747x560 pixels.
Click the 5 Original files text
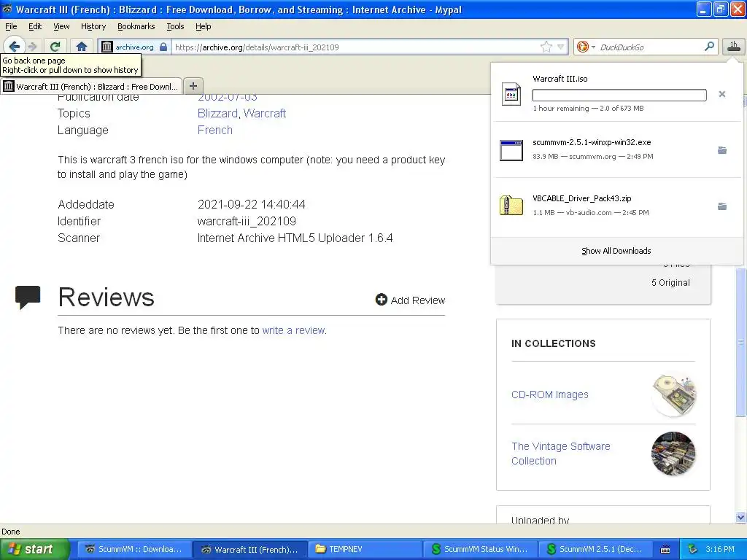pos(670,283)
